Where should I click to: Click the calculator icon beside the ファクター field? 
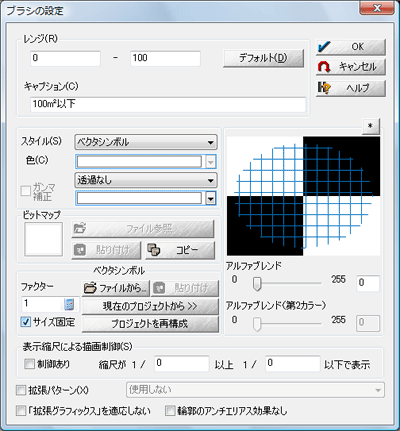click(x=69, y=304)
